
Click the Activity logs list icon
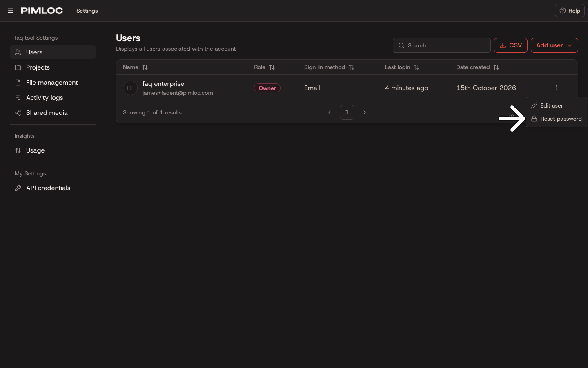(18, 98)
